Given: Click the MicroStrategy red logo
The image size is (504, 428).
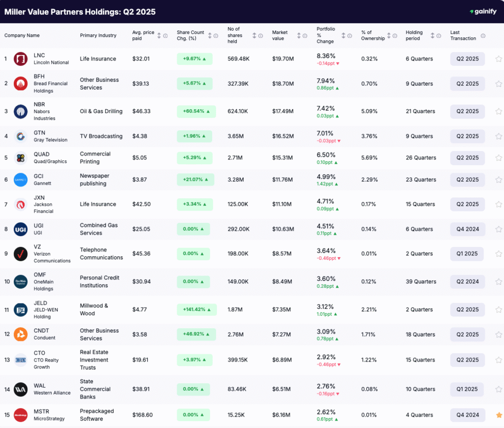Looking at the screenshot, I should [x=21, y=415].
